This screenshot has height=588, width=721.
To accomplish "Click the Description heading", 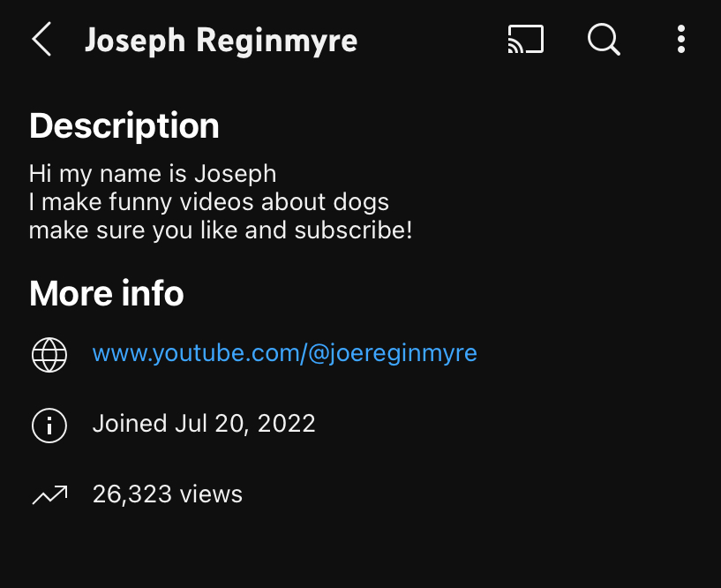I will coord(124,125).
